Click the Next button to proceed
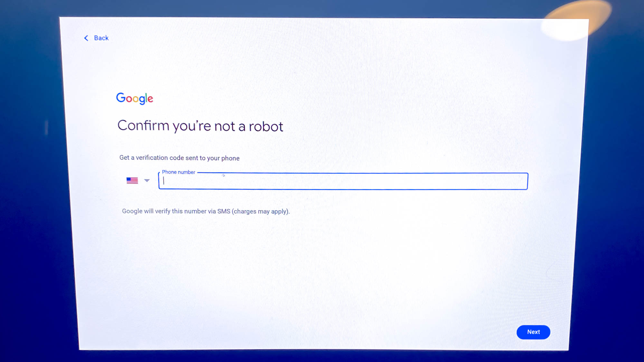The height and width of the screenshot is (362, 644). pos(534,331)
